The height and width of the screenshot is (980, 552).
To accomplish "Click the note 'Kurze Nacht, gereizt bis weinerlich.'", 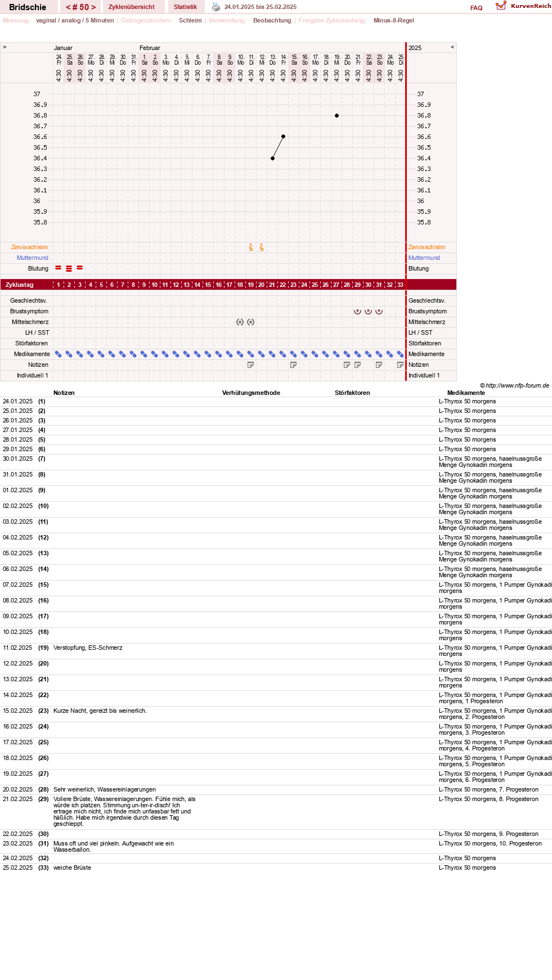I will click(100, 711).
